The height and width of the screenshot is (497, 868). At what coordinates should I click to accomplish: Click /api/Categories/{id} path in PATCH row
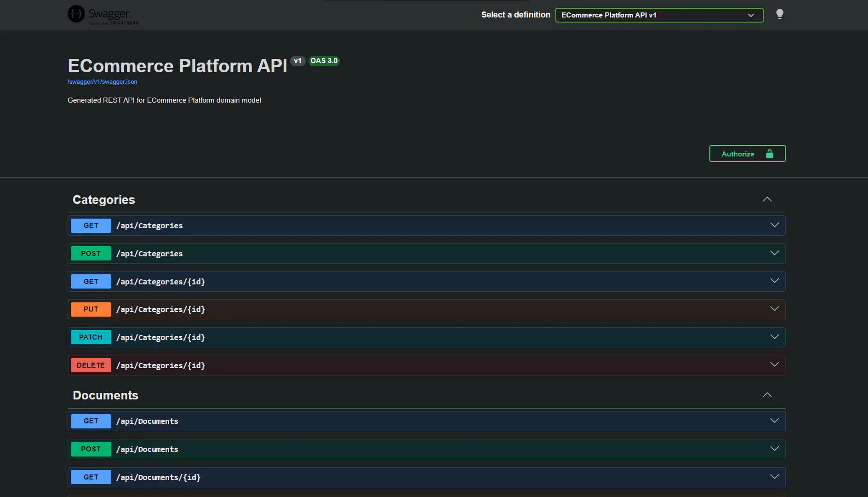(160, 337)
